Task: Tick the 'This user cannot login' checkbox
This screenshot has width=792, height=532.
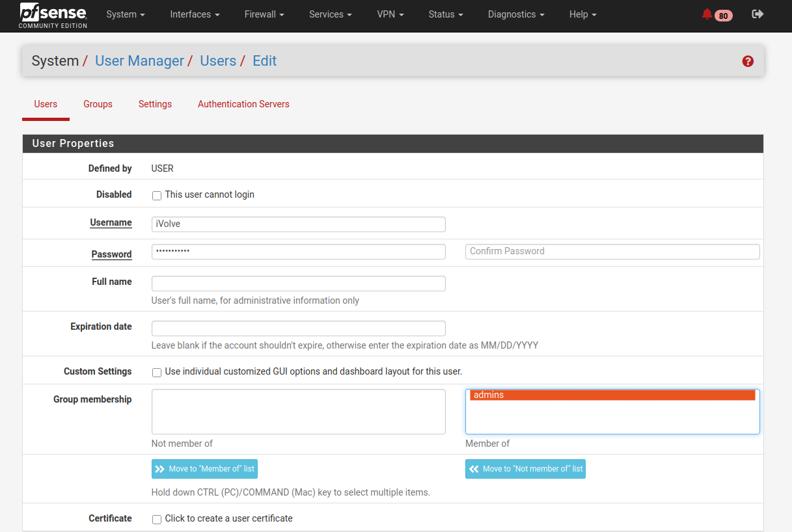Action: [x=157, y=195]
